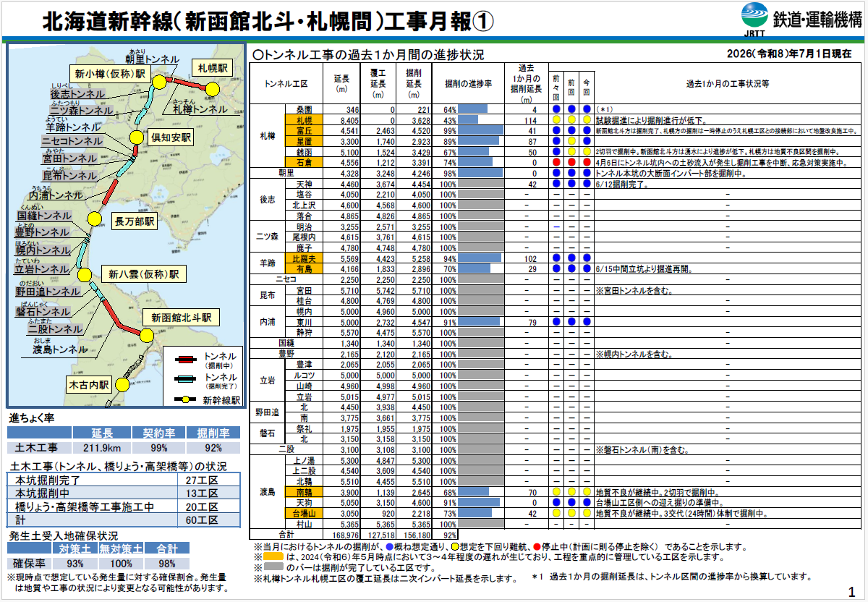Click the blue dot in the footnote legend
The width and height of the screenshot is (868, 602).
click(x=391, y=547)
